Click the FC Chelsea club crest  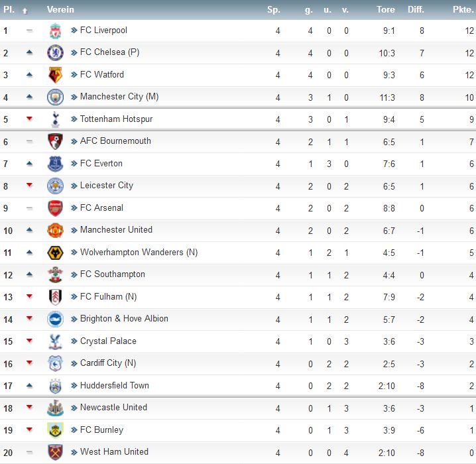pos(55,53)
